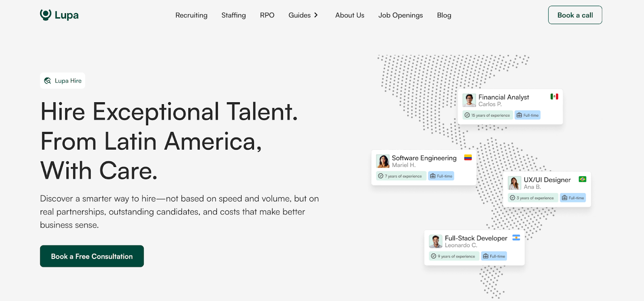This screenshot has width=644, height=301.
Task: Click the name Carlos P.
Action: tap(490, 104)
